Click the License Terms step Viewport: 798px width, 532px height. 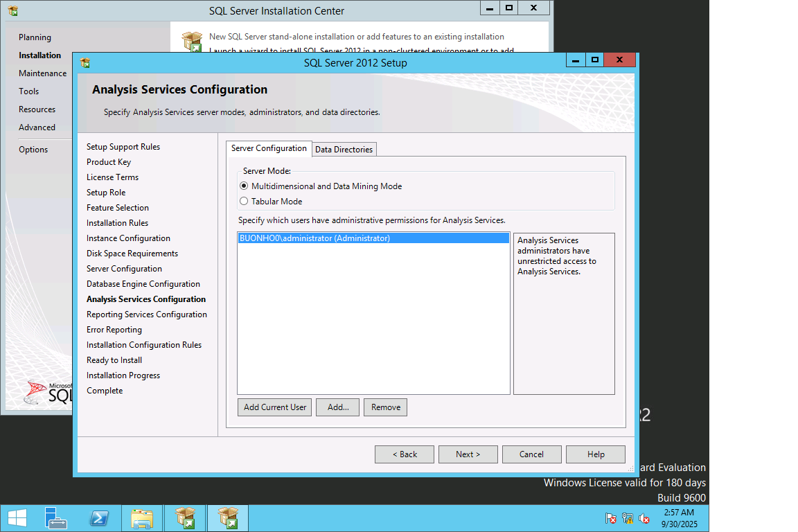click(x=112, y=177)
